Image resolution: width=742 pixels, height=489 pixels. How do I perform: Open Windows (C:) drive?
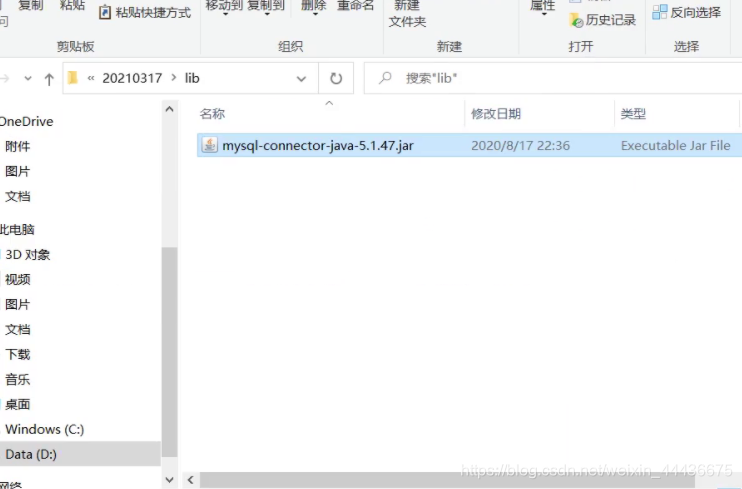click(44, 429)
